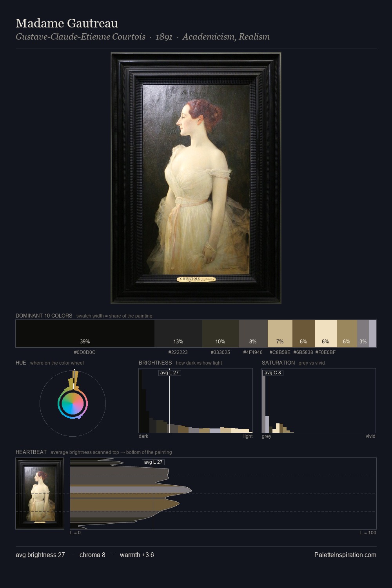
Task: Click the 'where on the color wheel' caption
Action: [57, 363]
